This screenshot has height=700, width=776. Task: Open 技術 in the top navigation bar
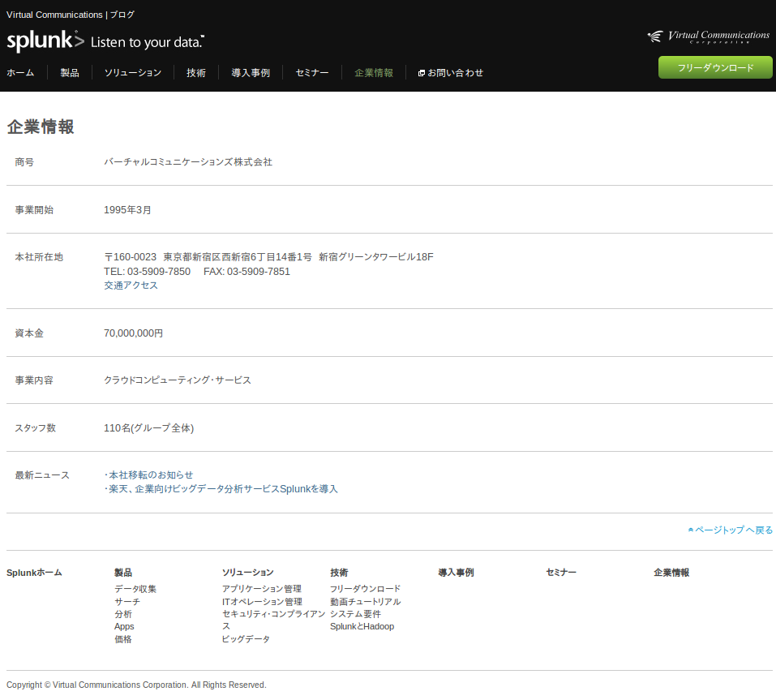pos(196,73)
